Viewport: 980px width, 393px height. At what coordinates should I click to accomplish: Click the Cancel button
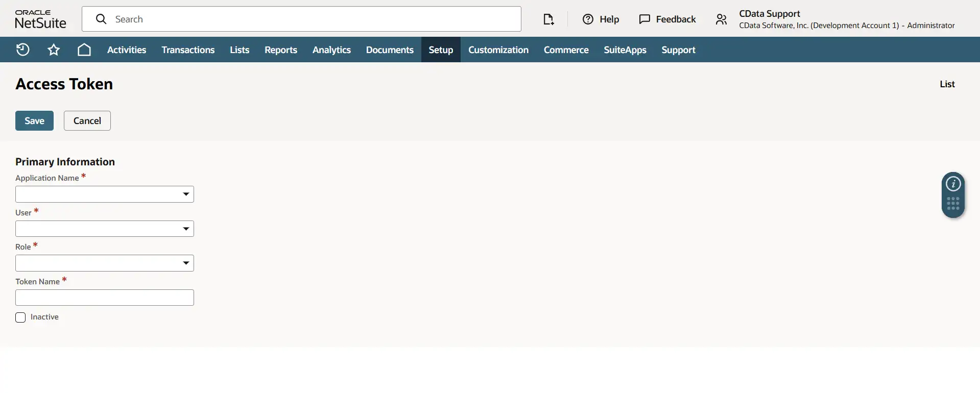(x=87, y=121)
